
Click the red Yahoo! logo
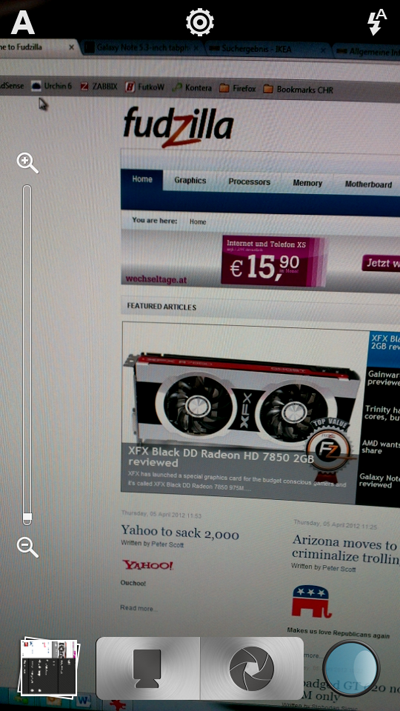tap(147, 565)
